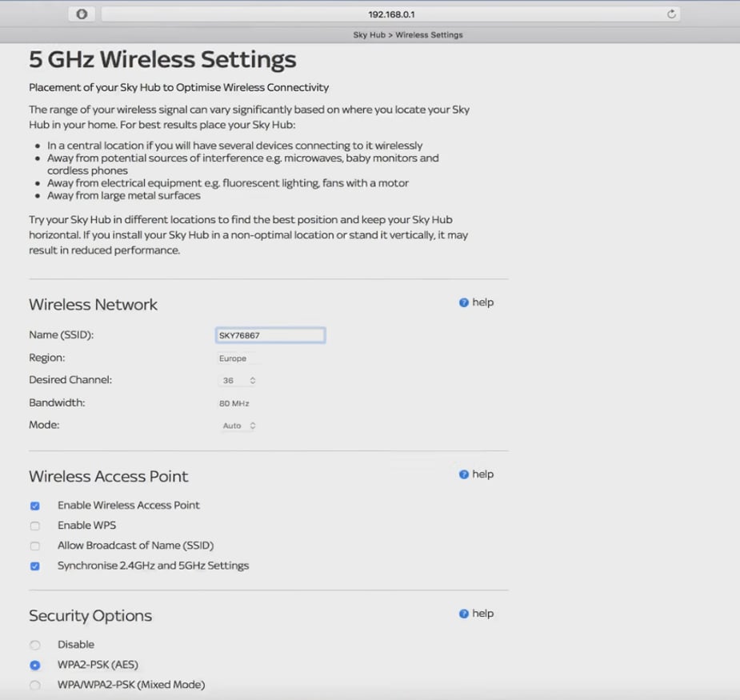The height and width of the screenshot is (700, 740).
Task: Click the Wireless Access Point section heading
Action: (x=109, y=476)
